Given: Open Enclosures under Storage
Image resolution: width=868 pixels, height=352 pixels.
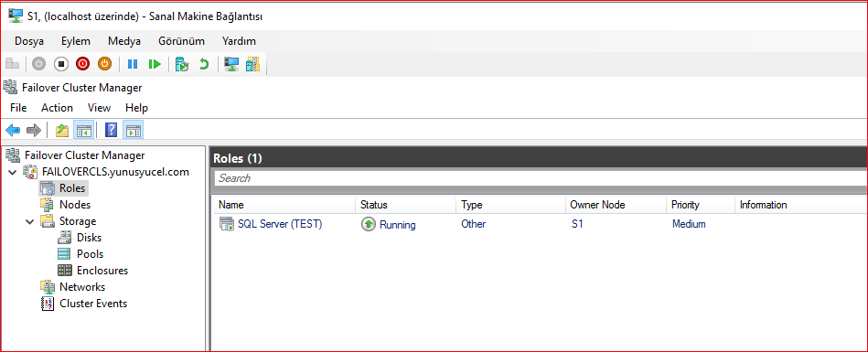Looking at the screenshot, I should (x=102, y=271).
